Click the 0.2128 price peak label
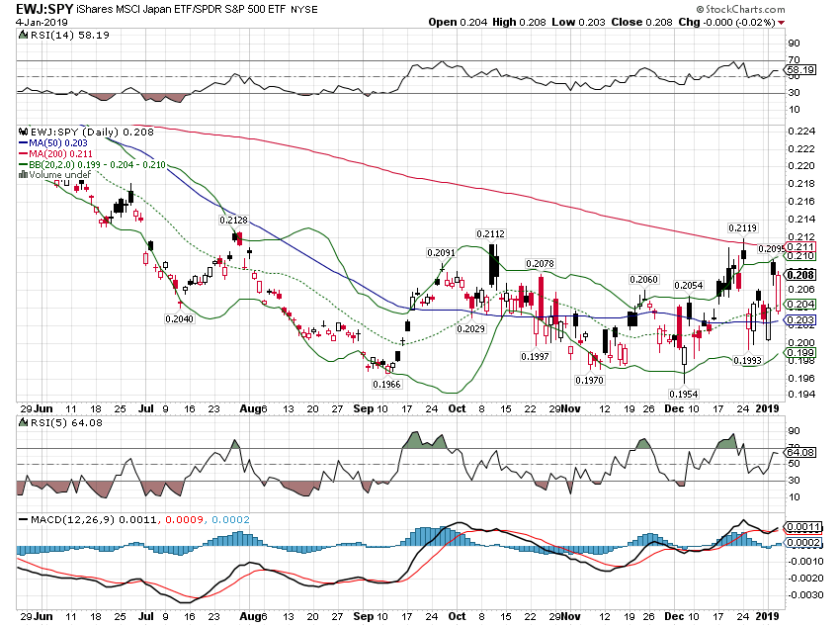 233,221
